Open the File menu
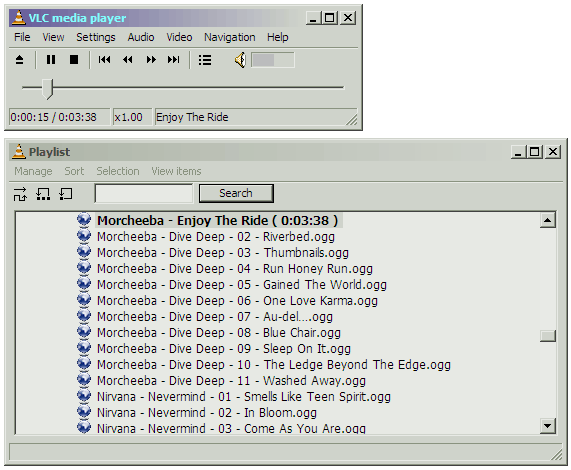The width and height of the screenshot is (571, 470). [x=22, y=37]
